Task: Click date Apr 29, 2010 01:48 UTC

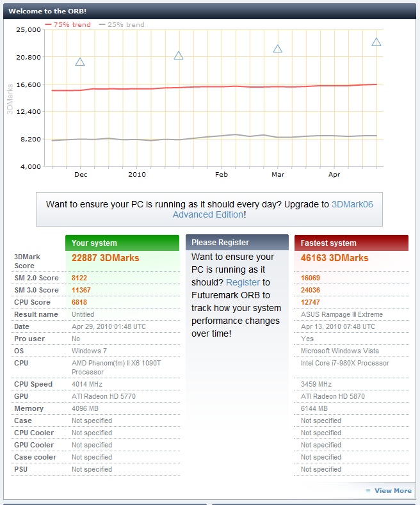Action: (109, 326)
